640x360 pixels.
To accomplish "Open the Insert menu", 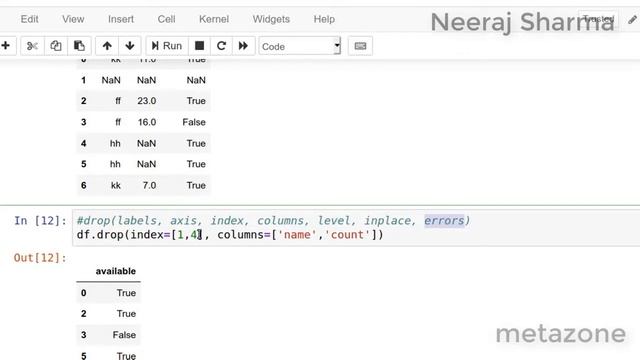I will pyautogui.click(x=121, y=19).
